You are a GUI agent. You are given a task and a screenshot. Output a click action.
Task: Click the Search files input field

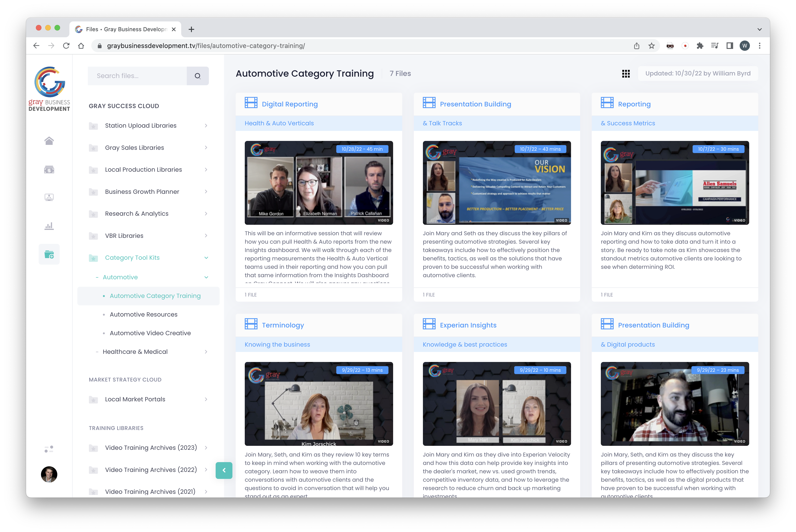coord(137,76)
